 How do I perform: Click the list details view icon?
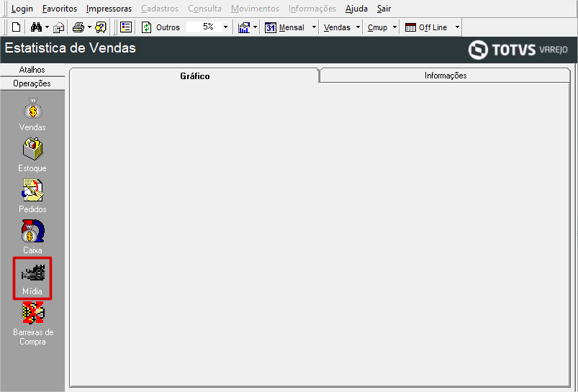[126, 27]
